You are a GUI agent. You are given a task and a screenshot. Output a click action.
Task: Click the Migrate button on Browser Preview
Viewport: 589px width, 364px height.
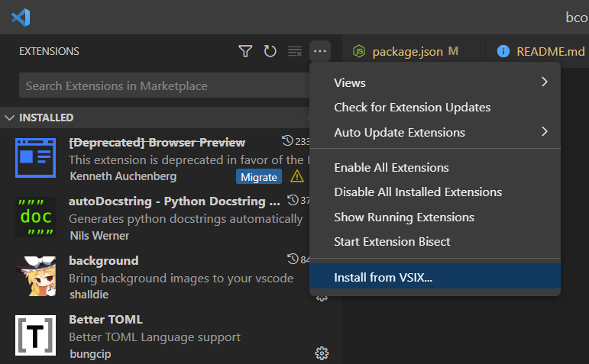(259, 177)
